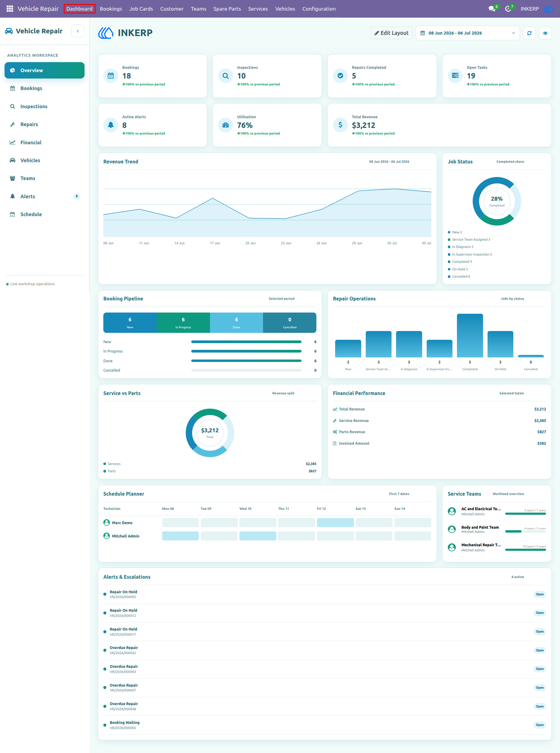This screenshot has height=753, width=560.
Task: Click Open badge for VR/2026/000005 alert
Action: [540, 594]
